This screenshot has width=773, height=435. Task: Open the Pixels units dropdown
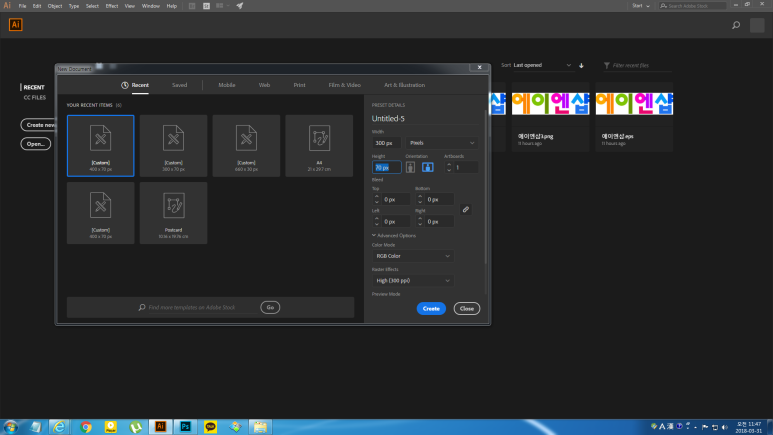(441, 143)
